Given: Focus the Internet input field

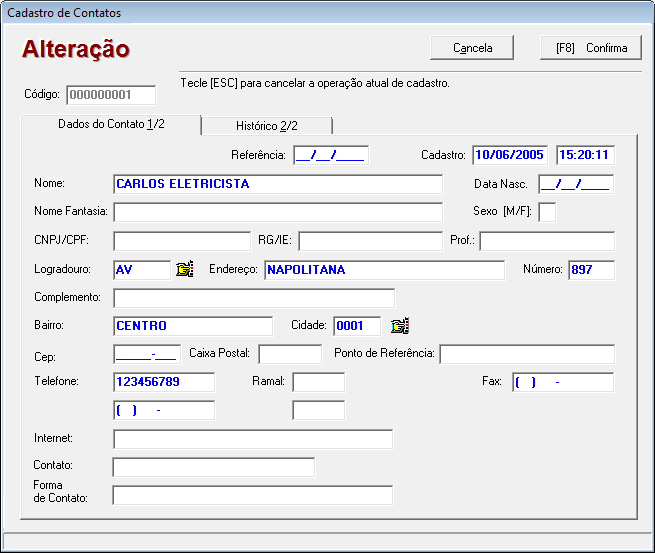Looking at the screenshot, I should click(252, 439).
